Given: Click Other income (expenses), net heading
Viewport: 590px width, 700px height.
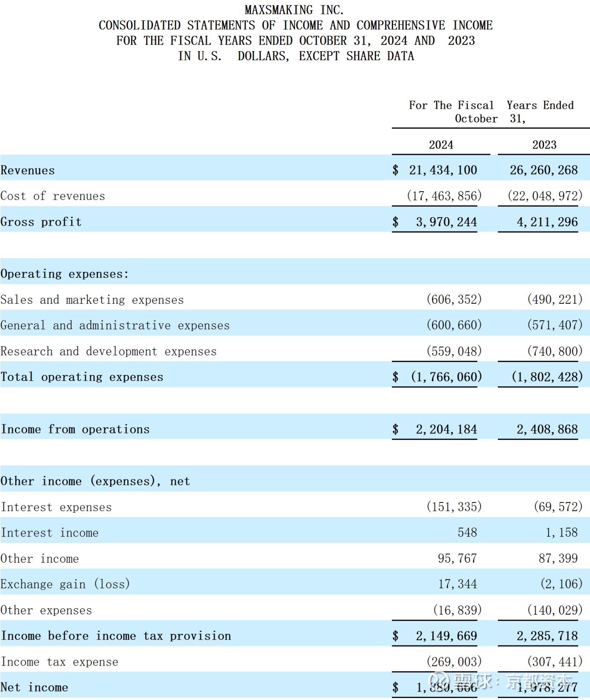Looking at the screenshot, I should [x=95, y=481].
